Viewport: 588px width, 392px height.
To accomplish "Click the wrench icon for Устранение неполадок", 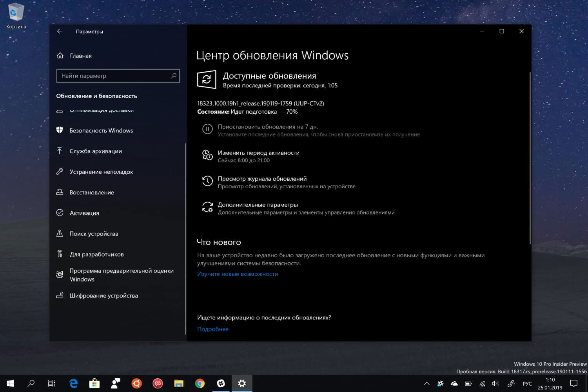I will [60, 172].
